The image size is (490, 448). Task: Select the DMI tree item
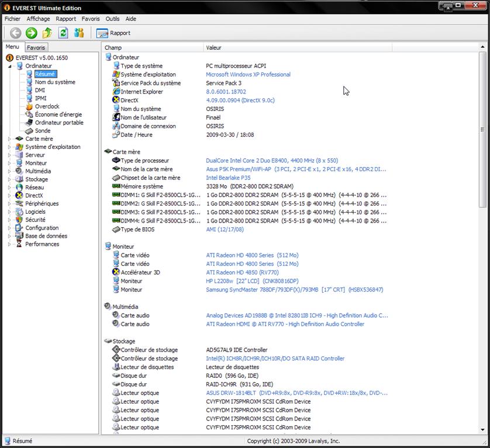click(x=40, y=90)
